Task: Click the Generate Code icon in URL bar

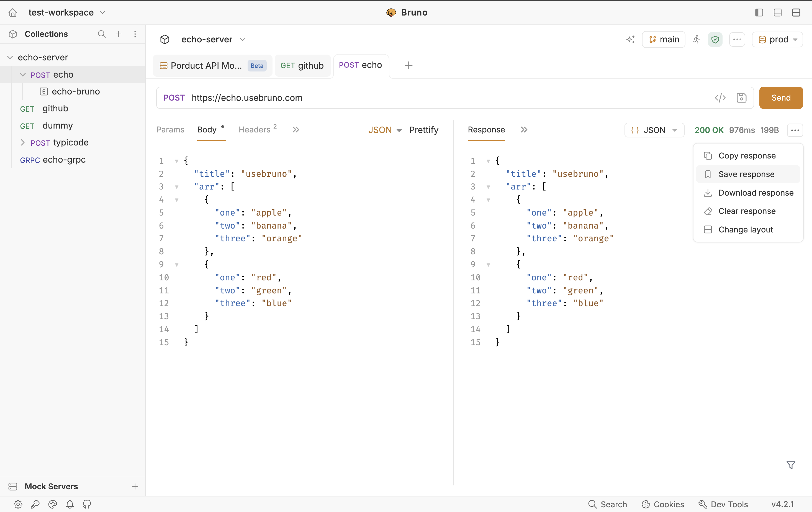Action: pos(720,98)
